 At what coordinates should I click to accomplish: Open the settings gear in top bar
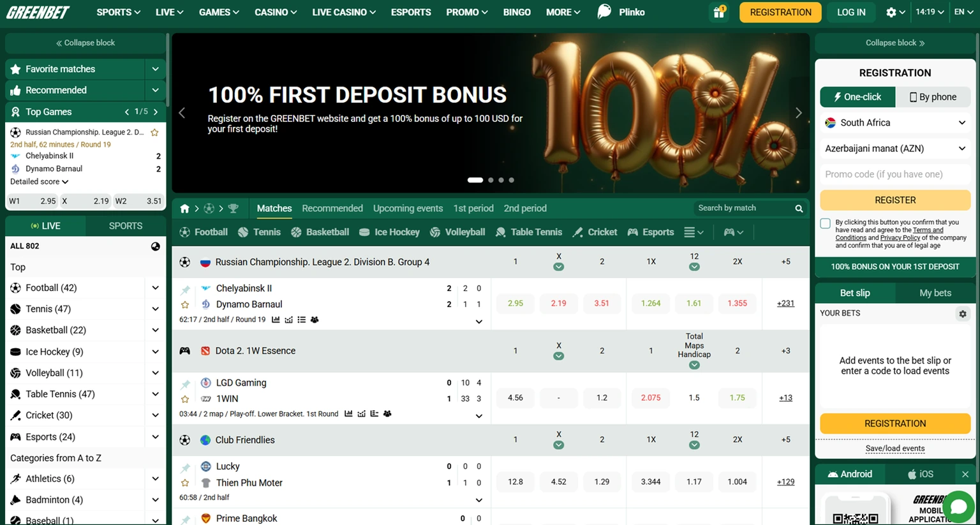click(x=891, y=12)
